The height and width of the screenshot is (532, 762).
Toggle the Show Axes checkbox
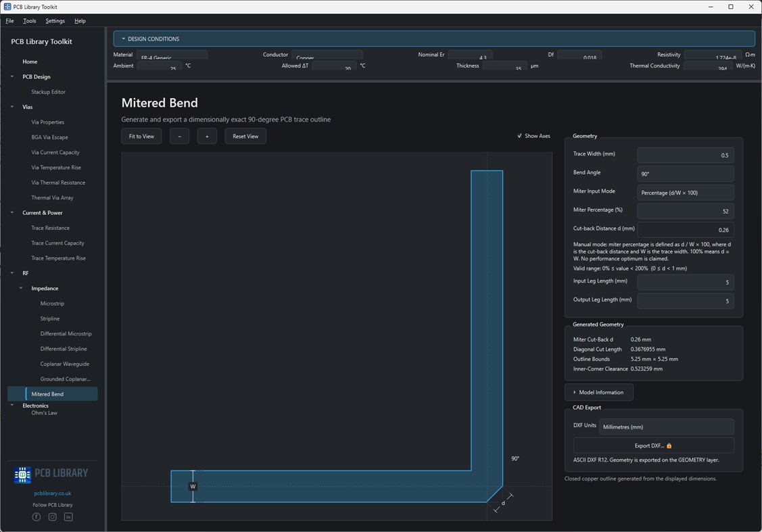point(519,136)
